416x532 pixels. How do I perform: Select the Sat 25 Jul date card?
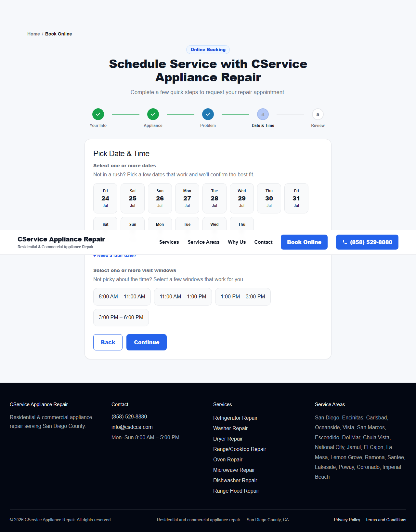(133, 198)
